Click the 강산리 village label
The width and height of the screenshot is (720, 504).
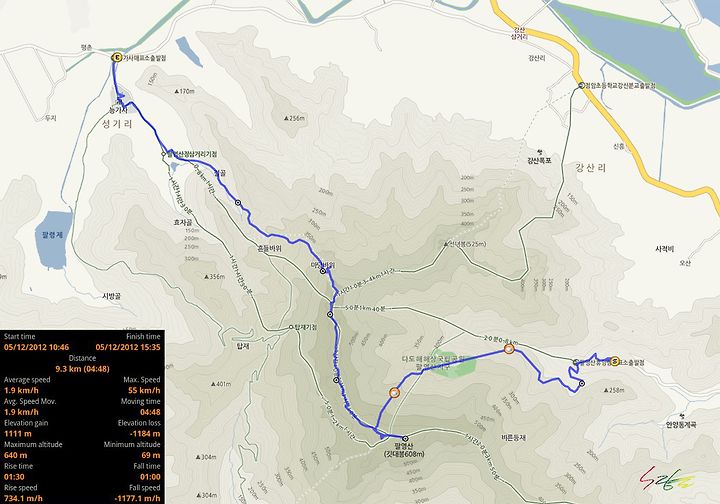pyautogui.click(x=591, y=168)
